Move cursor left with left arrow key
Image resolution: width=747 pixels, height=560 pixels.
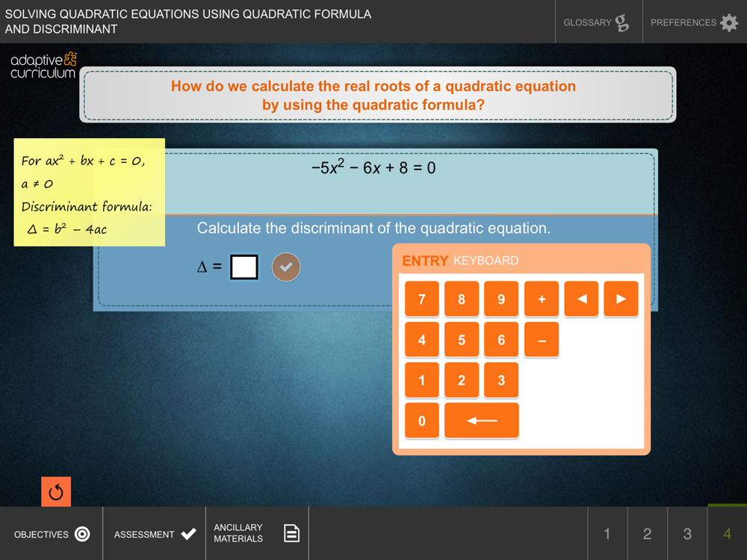[581, 299]
